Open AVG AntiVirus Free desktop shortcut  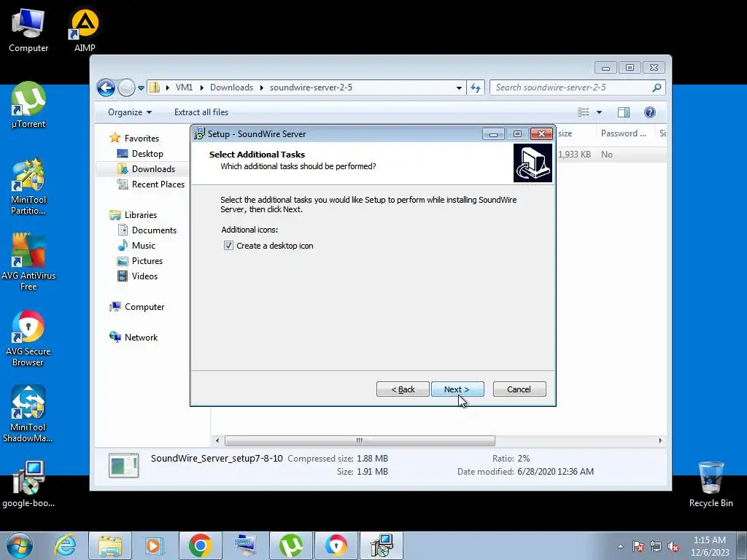(x=28, y=262)
